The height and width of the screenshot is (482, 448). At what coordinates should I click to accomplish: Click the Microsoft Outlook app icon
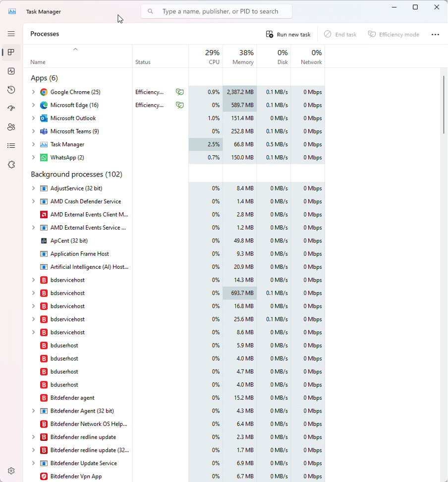pos(44,118)
